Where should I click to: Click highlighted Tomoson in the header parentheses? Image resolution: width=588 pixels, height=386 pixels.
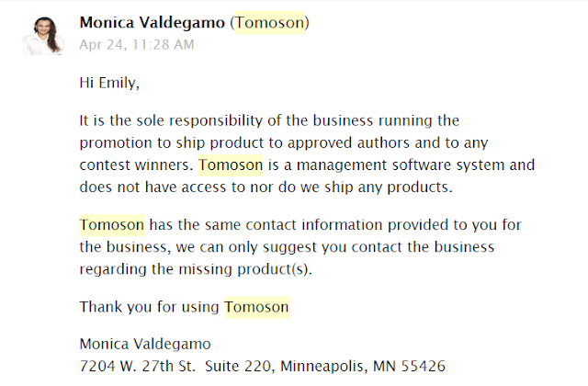click(269, 23)
